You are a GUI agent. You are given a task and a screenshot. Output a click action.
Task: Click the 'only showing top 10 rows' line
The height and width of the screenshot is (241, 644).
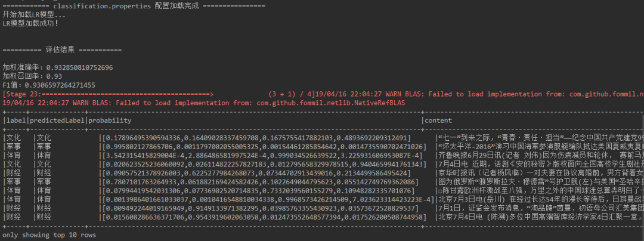coord(49,235)
